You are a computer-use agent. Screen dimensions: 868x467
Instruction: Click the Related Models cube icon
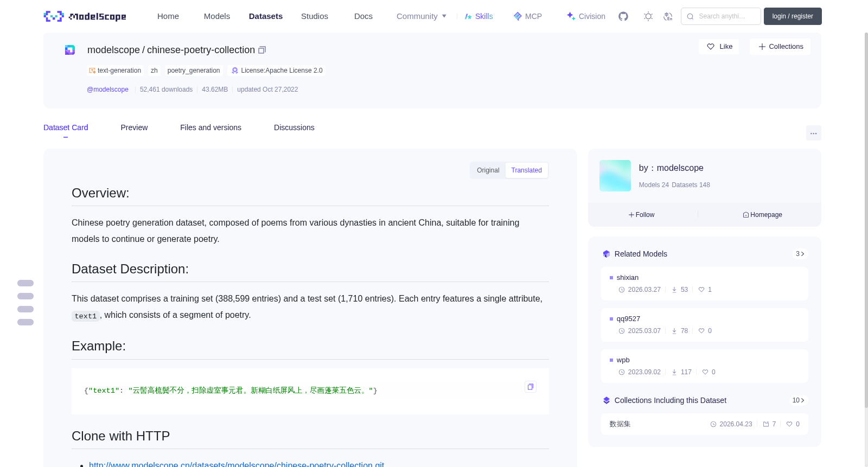pos(607,254)
